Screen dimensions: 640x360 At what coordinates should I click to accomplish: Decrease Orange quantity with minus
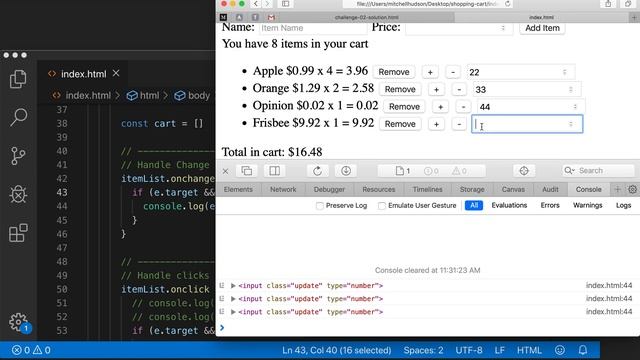[x=459, y=89]
